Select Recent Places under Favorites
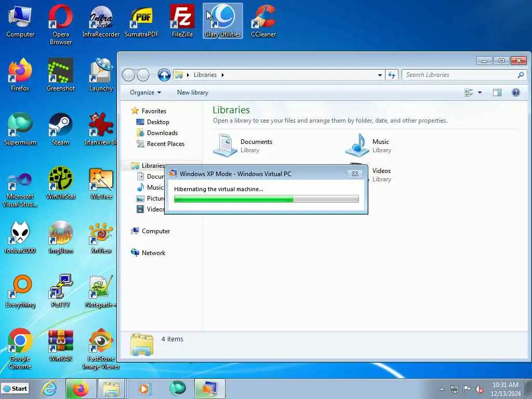This screenshot has height=399, width=532. tap(161, 143)
